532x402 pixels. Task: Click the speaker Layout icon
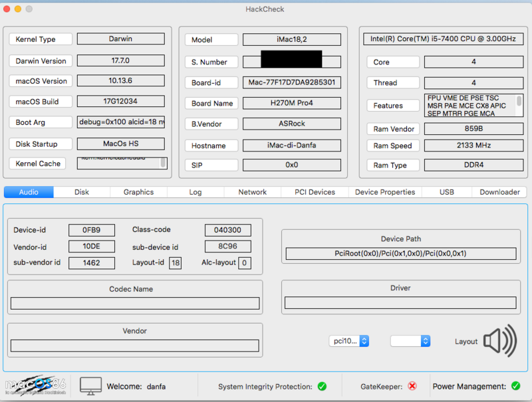click(x=500, y=341)
